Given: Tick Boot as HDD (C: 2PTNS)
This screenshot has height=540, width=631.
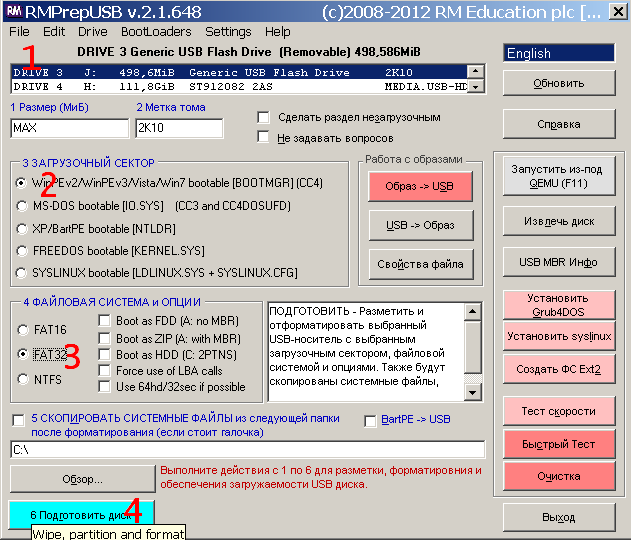Looking at the screenshot, I should pos(105,355).
